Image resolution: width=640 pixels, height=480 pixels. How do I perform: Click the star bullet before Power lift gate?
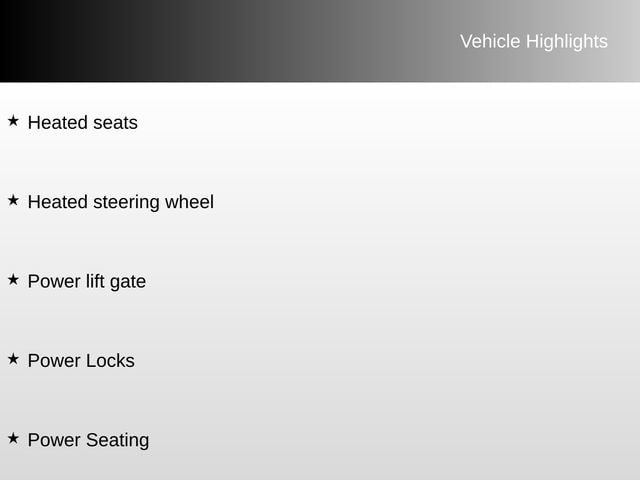[x=13, y=279]
